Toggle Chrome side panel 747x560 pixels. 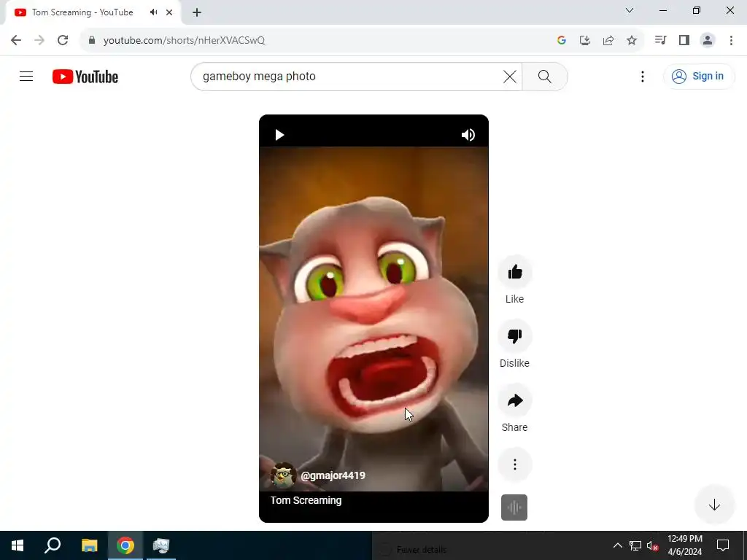(x=684, y=41)
